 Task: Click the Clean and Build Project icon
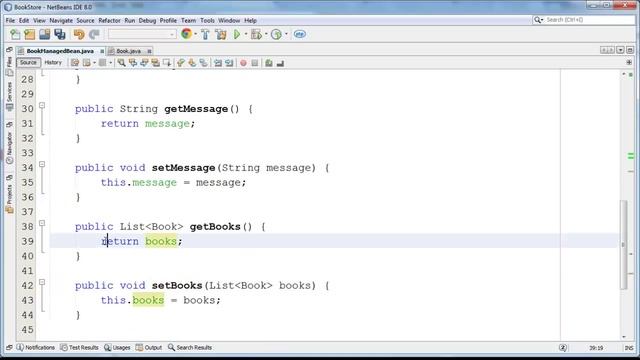point(221,34)
